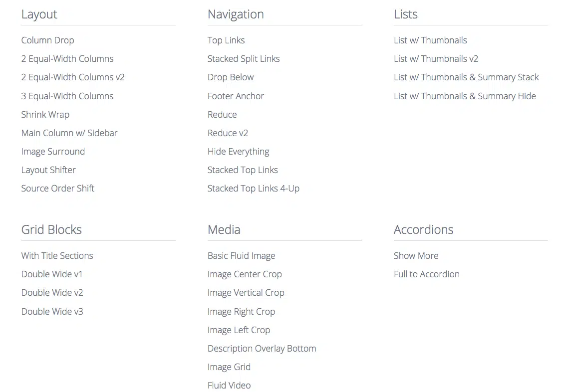563x392 pixels.
Task: Click the Fluid Video link
Action: point(229,386)
